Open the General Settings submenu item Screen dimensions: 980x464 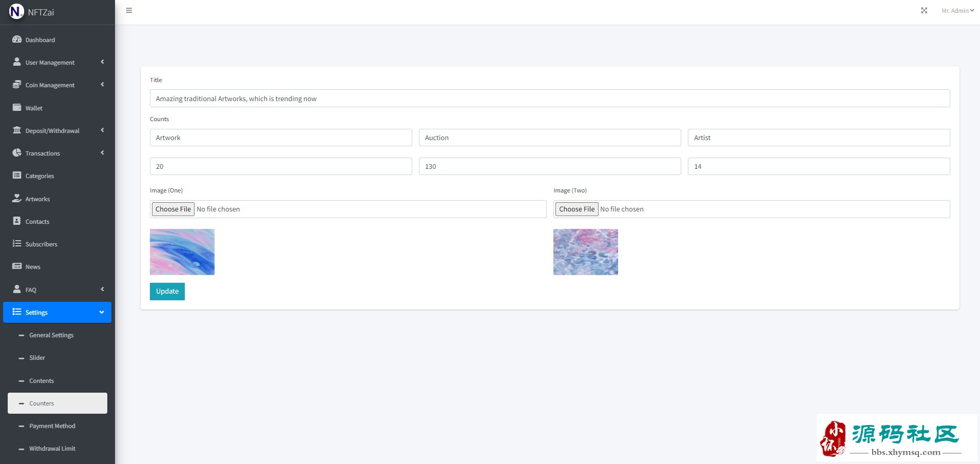click(x=51, y=335)
